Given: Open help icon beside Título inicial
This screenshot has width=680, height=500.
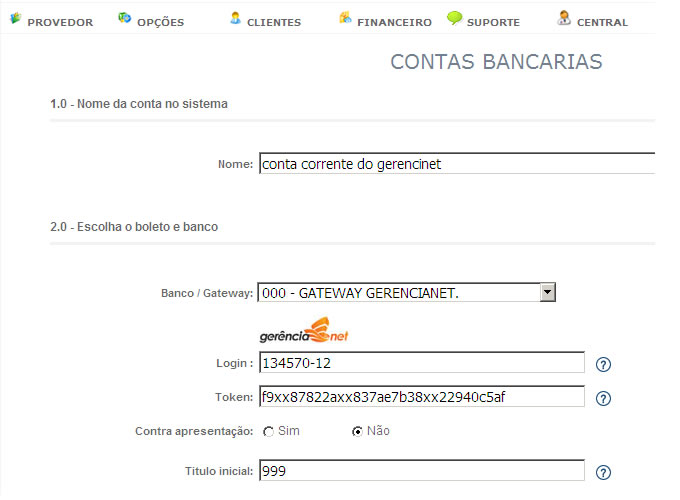Looking at the screenshot, I should [x=603, y=473].
